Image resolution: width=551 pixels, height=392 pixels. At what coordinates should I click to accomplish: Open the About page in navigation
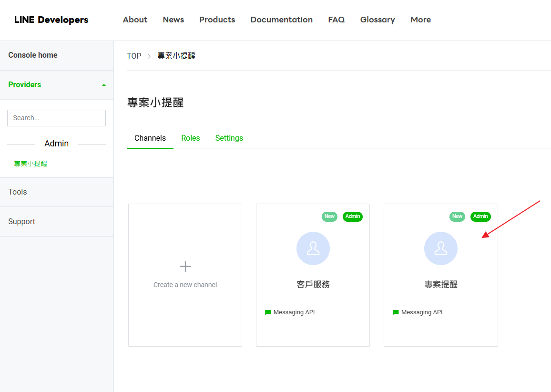[135, 20]
